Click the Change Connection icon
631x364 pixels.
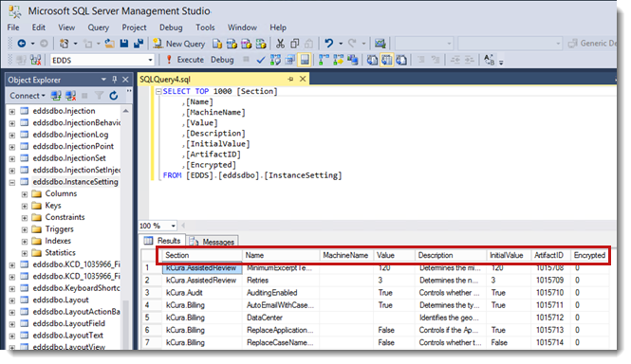tap(36, 61)
